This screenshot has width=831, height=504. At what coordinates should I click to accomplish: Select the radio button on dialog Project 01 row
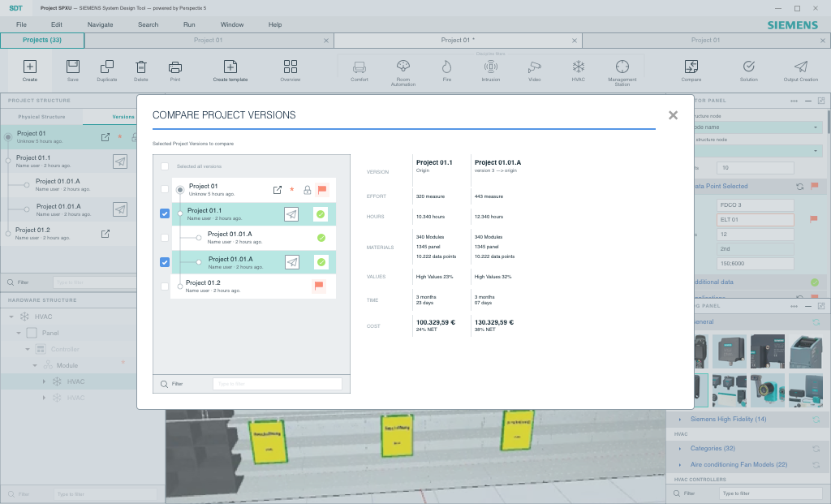(x=180, y=190)
